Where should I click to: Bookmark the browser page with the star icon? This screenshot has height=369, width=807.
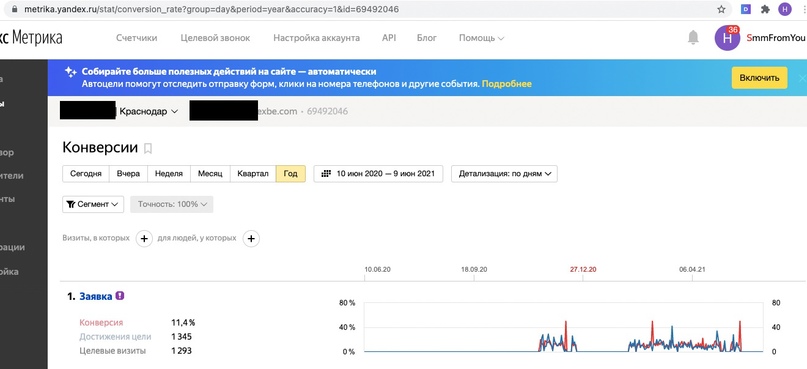(x=721, y=9)
